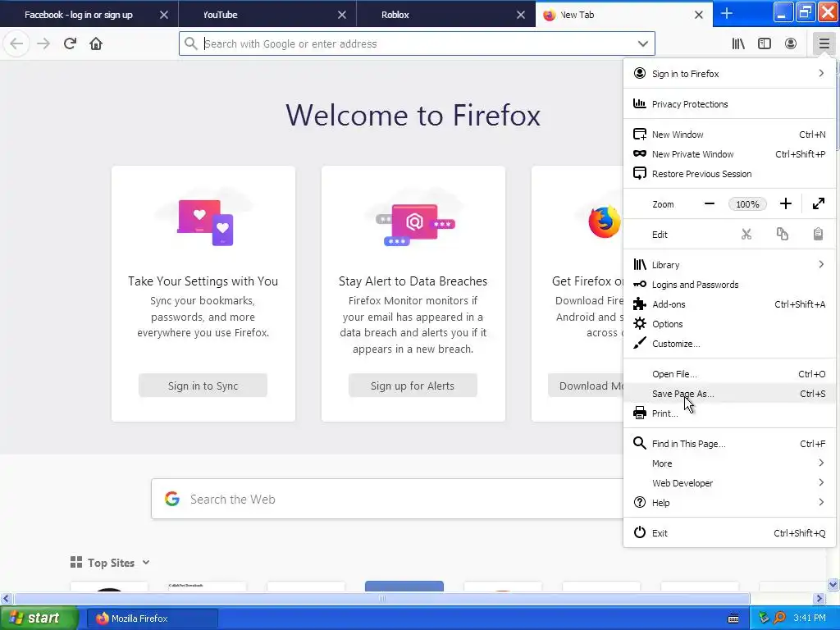Open the Firefox Account toolbar icon

pyautogui.click(x=791, y=43)
